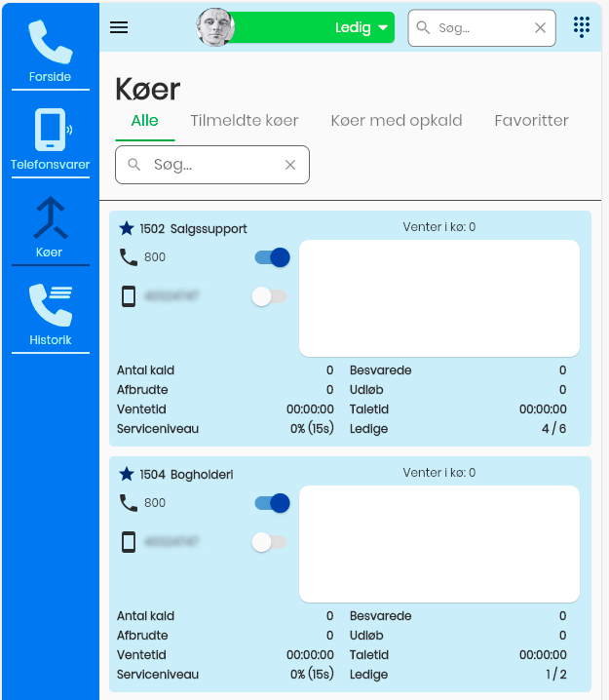Clear the queue search box

coord(290,165)
